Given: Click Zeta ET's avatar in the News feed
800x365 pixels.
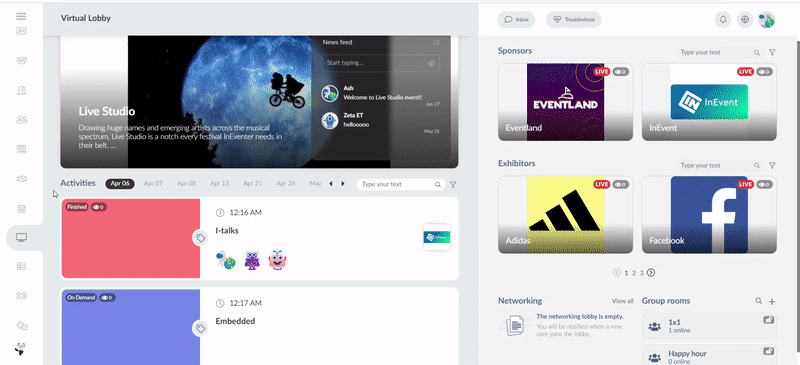Looking at the screenshot, I should pyautogui.click(x=331, y=120).
